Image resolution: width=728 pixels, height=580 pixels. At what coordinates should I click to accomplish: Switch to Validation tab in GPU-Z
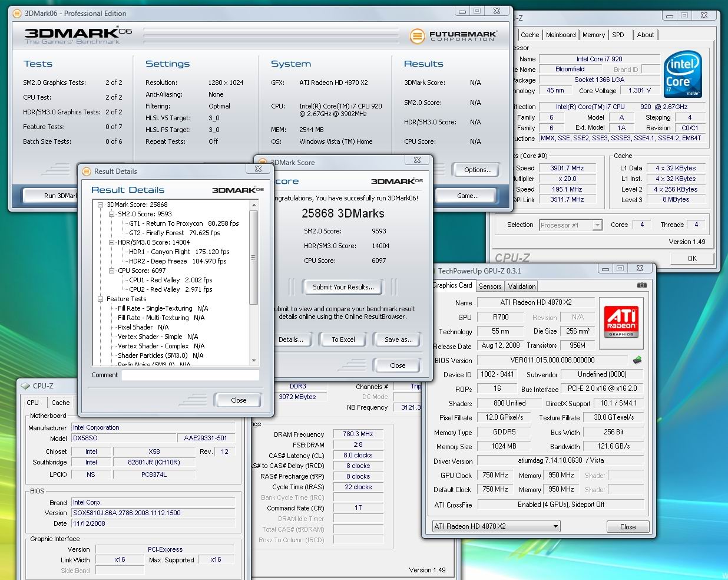click(522, 286)
